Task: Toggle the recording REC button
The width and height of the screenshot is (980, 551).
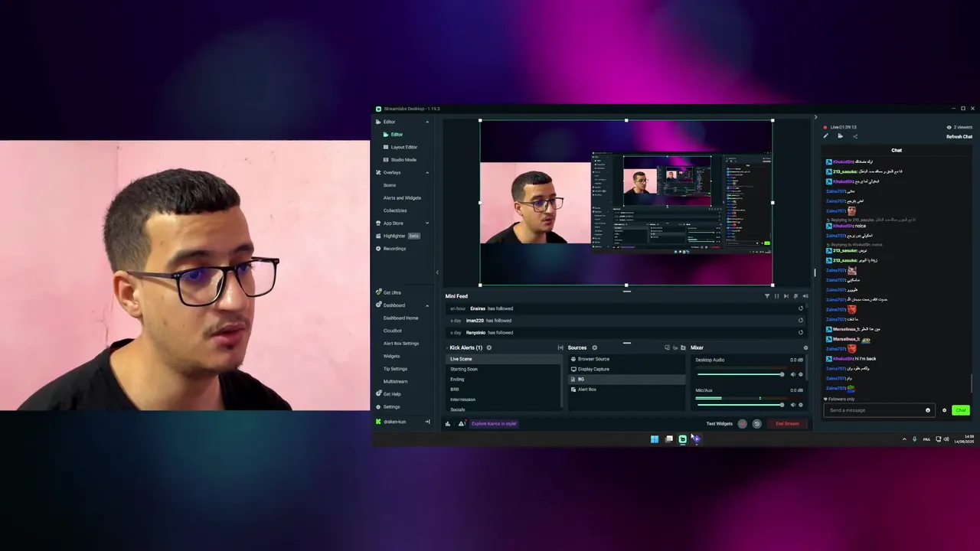Action: [742, 423]
